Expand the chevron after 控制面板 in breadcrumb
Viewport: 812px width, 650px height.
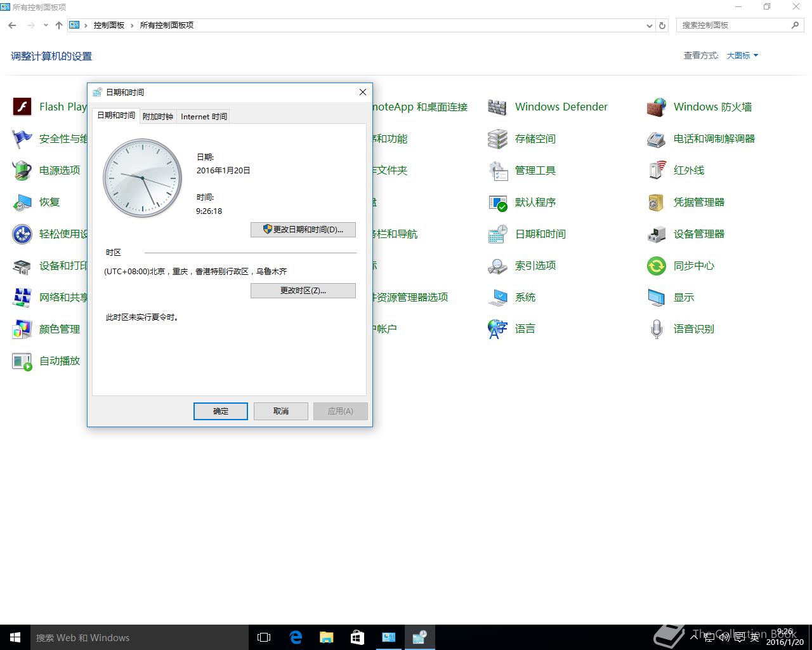[132, 25]
